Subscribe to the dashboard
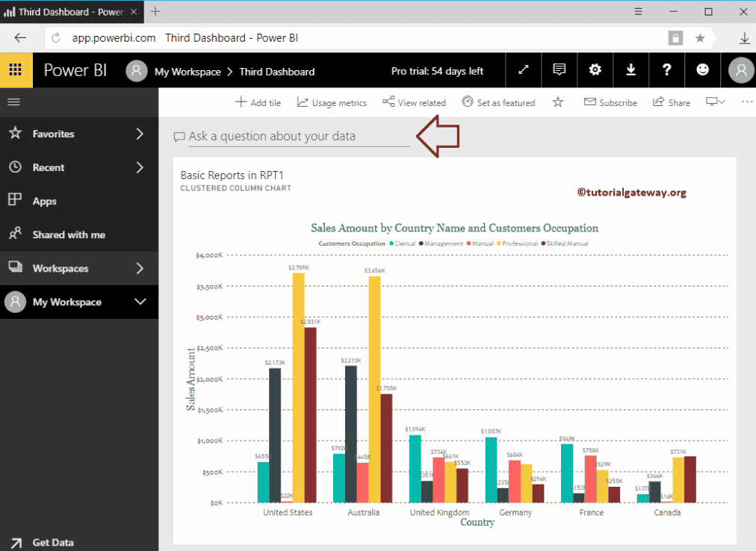This screenshot has height=551, width=756. (x=610, y=102)
